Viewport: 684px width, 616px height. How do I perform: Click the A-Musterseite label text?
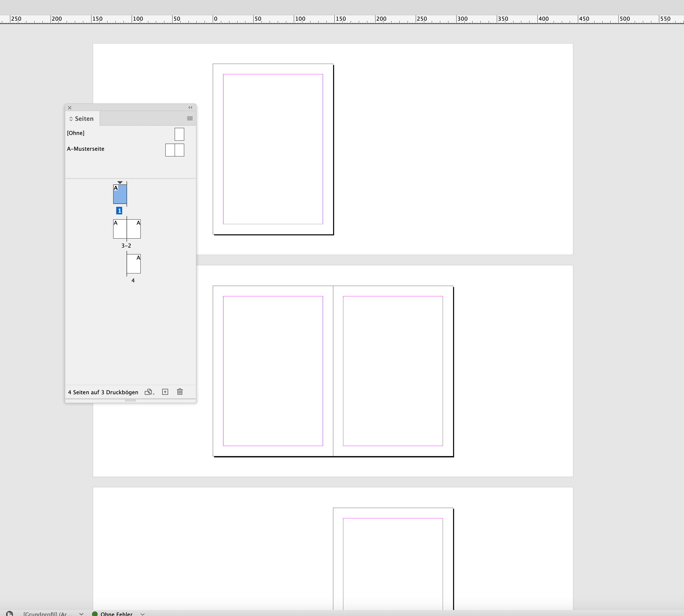86,149
